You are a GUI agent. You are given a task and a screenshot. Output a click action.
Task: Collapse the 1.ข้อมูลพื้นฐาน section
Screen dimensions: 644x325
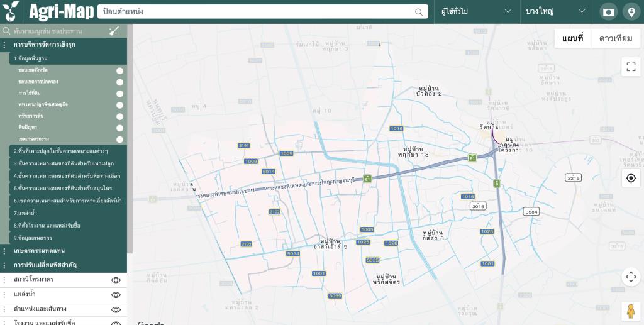tap(68, 58)
